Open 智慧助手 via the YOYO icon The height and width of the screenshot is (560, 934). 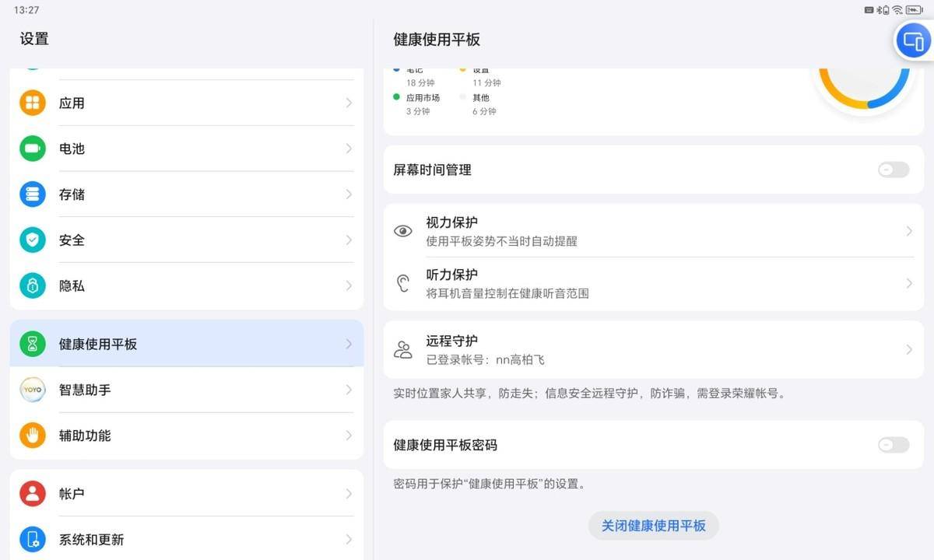coord(32,390)
